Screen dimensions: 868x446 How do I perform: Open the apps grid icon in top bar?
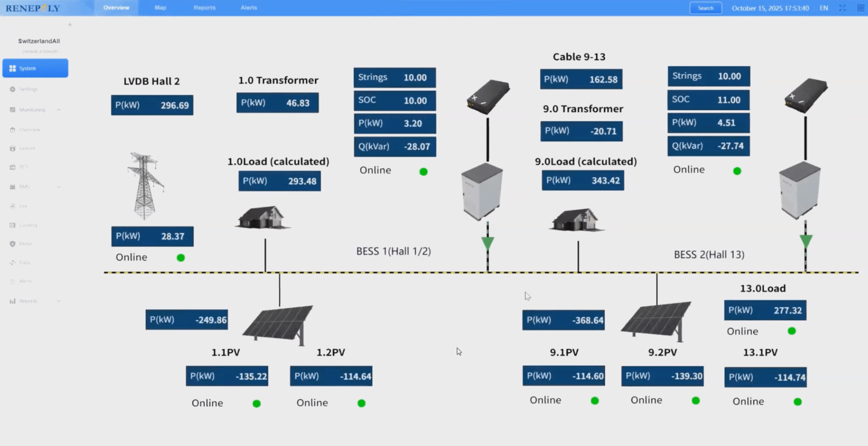861,8
